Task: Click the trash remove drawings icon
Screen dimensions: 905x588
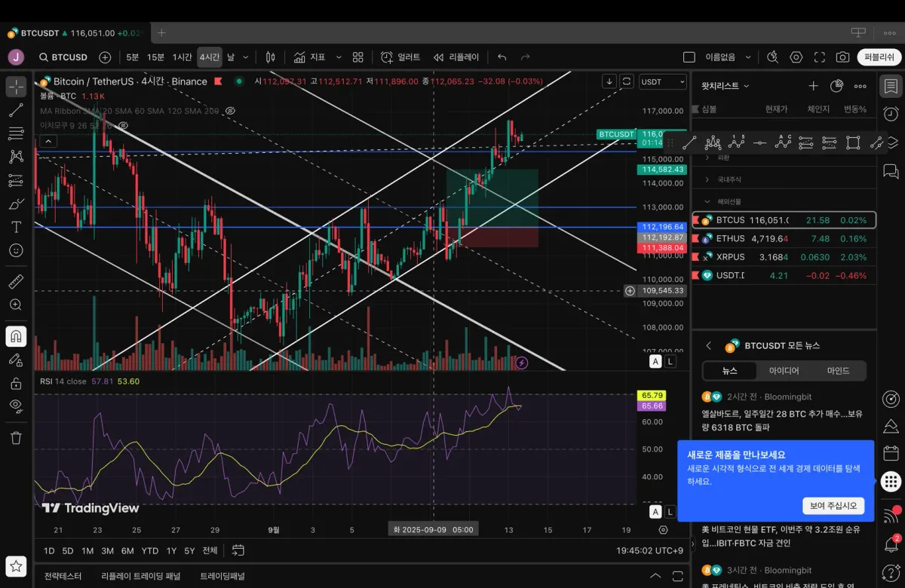Action: pyautogui.click(x=15, y=437)
